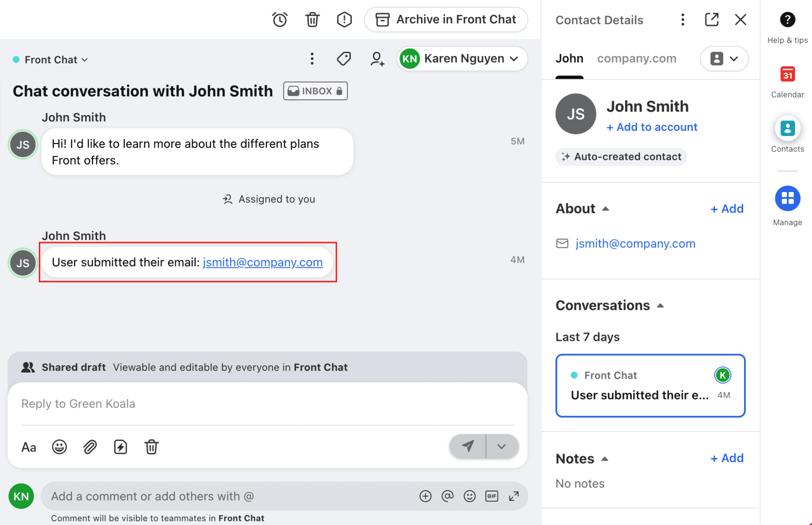Open the contact card dropdown
Viewport: 812px width, 525px height.
coord(724,59)
